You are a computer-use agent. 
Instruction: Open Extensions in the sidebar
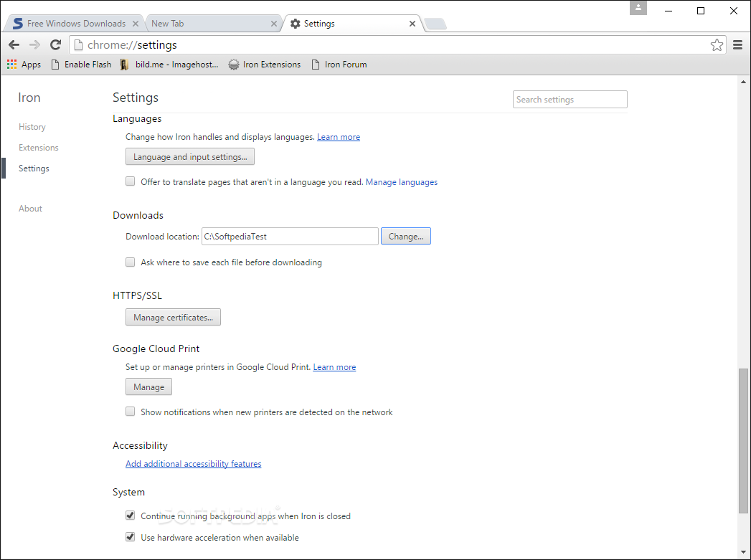click(x=38, y=148)
